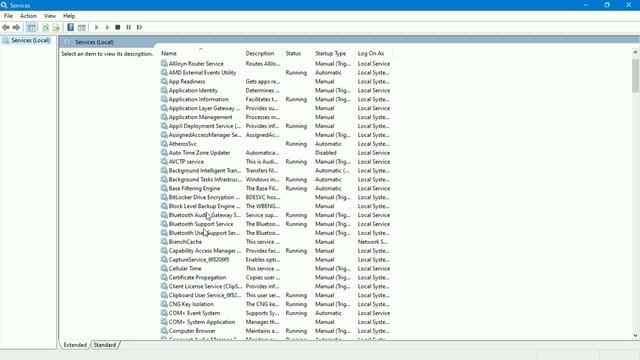Open the Help menu

[69, 16]
